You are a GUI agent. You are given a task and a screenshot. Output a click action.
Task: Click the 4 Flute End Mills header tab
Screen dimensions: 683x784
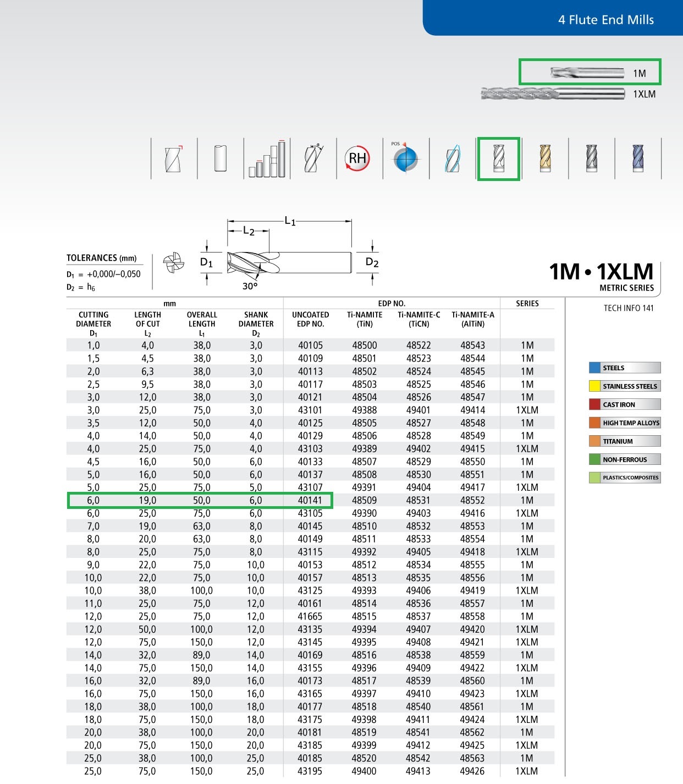click(x=605, y=20)
